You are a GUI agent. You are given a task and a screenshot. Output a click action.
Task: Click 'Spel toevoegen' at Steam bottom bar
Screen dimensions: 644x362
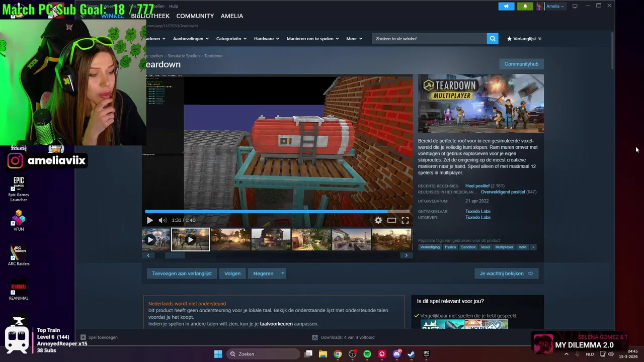coord(99,337)
